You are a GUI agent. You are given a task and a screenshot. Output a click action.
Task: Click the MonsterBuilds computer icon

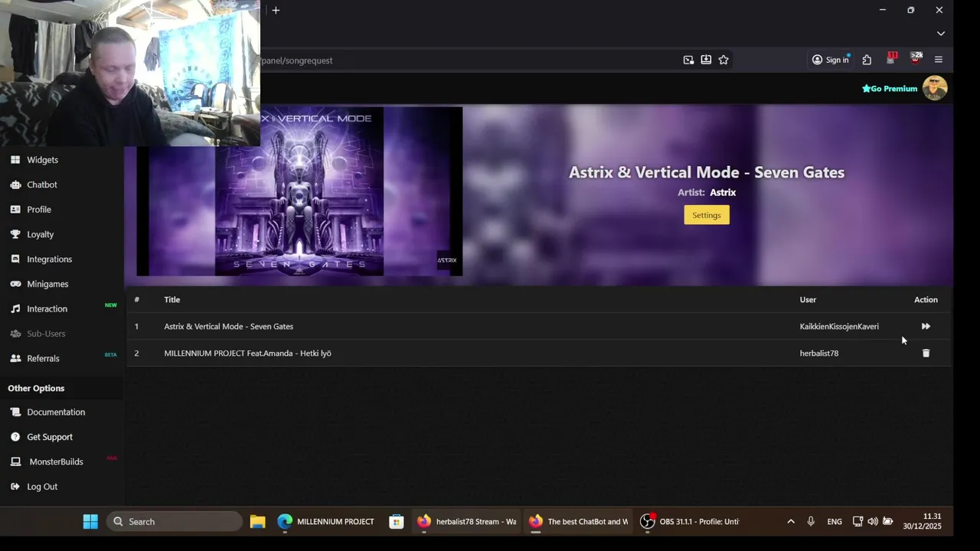point(15,462)
